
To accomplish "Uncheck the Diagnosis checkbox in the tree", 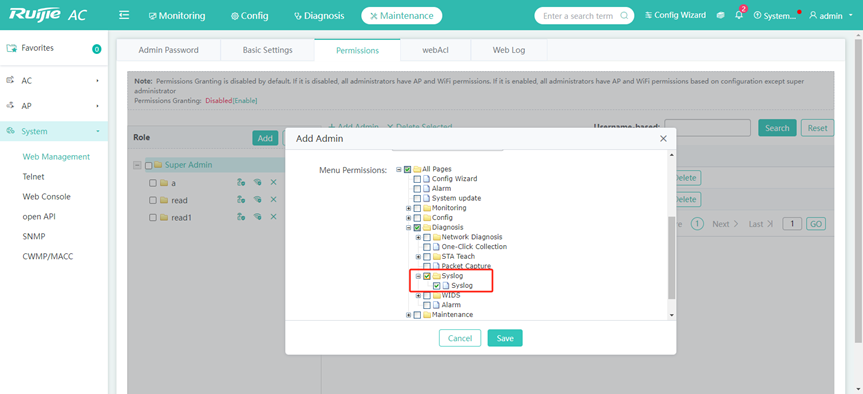I will (417, 227).
